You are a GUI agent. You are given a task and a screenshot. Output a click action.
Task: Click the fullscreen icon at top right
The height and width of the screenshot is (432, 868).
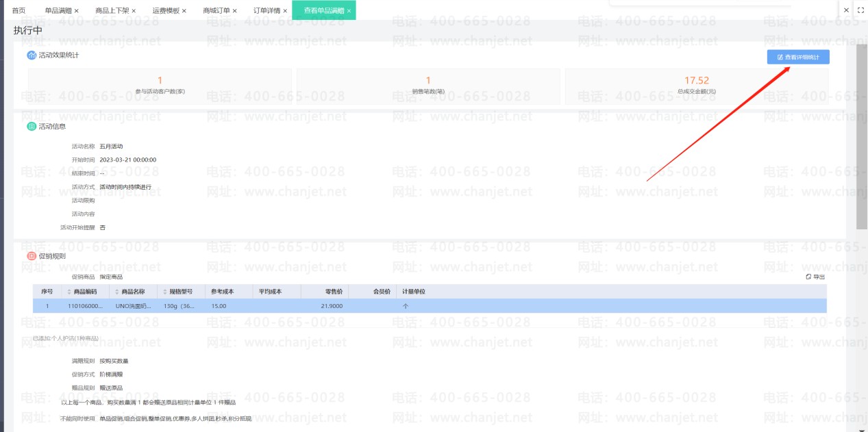tap(860, 10)
